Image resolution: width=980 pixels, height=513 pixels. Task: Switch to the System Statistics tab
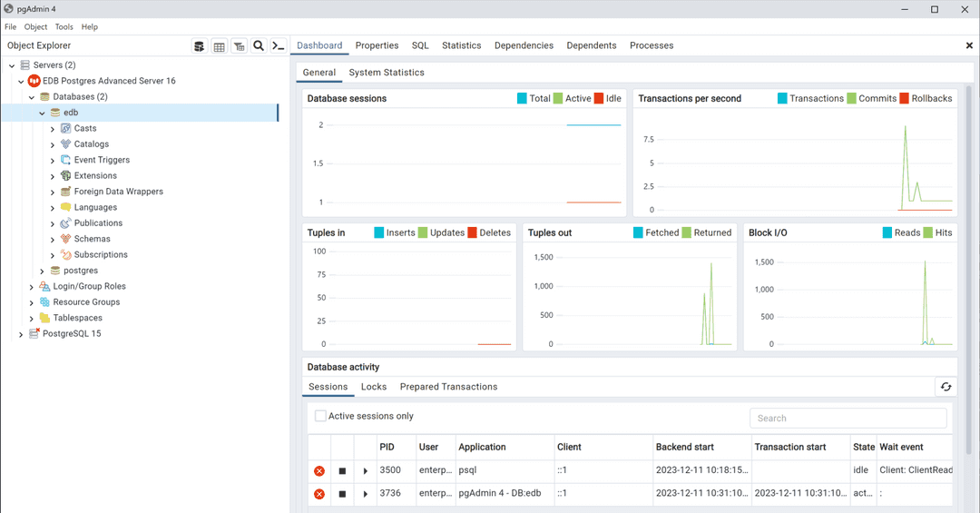click(386, 73)
